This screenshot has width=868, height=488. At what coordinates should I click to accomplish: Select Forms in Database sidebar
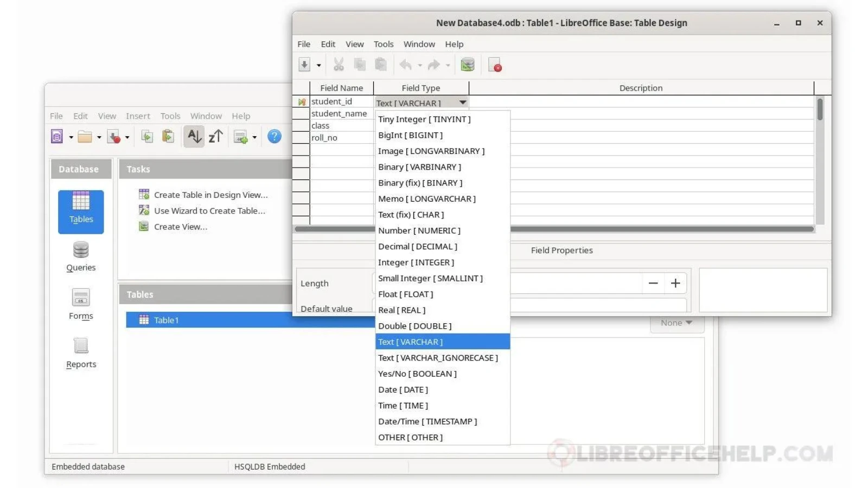(x=81, y=305)
